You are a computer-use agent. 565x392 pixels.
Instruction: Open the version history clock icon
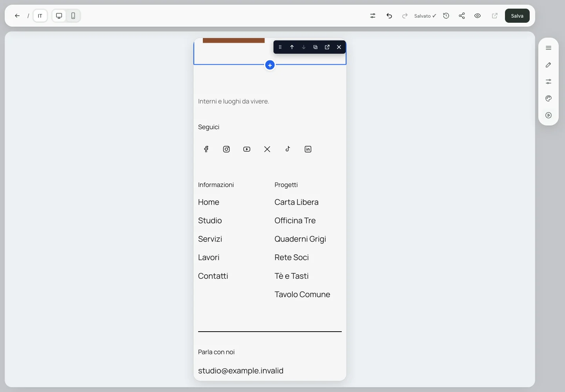pyautogui.click(x=446, y=16)
